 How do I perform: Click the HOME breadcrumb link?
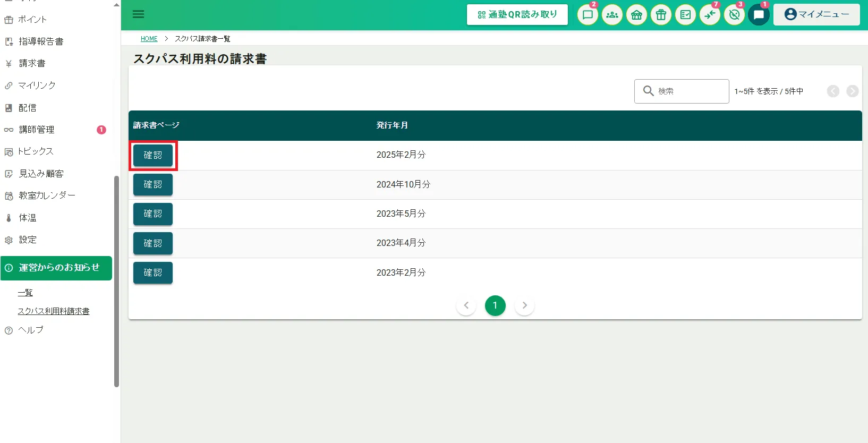149,39
